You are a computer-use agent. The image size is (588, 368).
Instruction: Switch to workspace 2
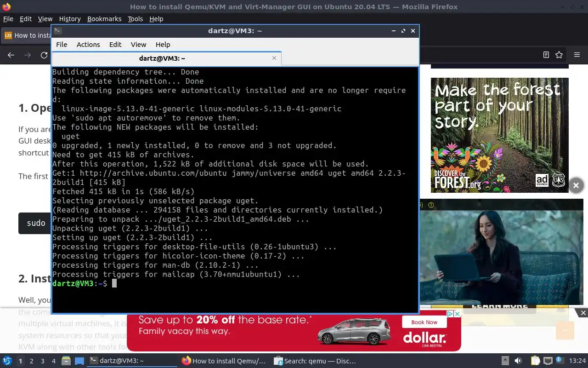click(32, 361)
